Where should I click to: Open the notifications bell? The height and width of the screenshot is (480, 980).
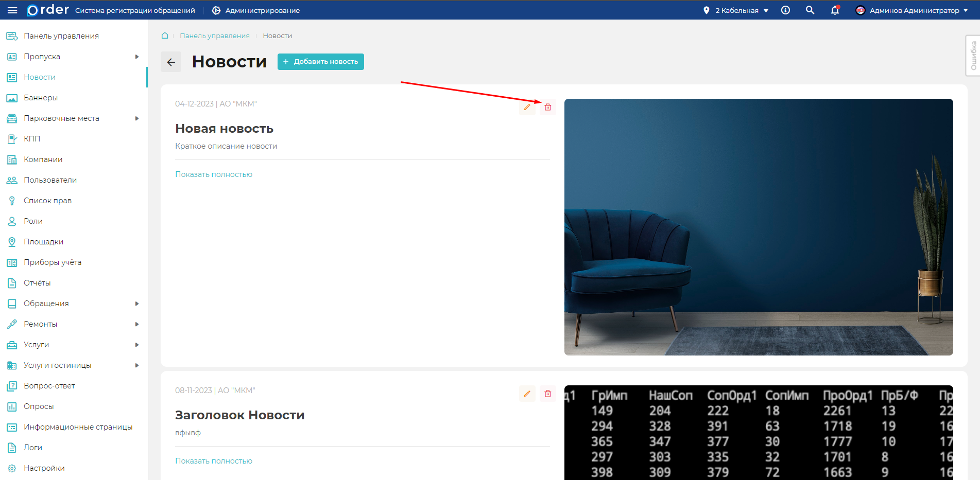tap(835, 10)
